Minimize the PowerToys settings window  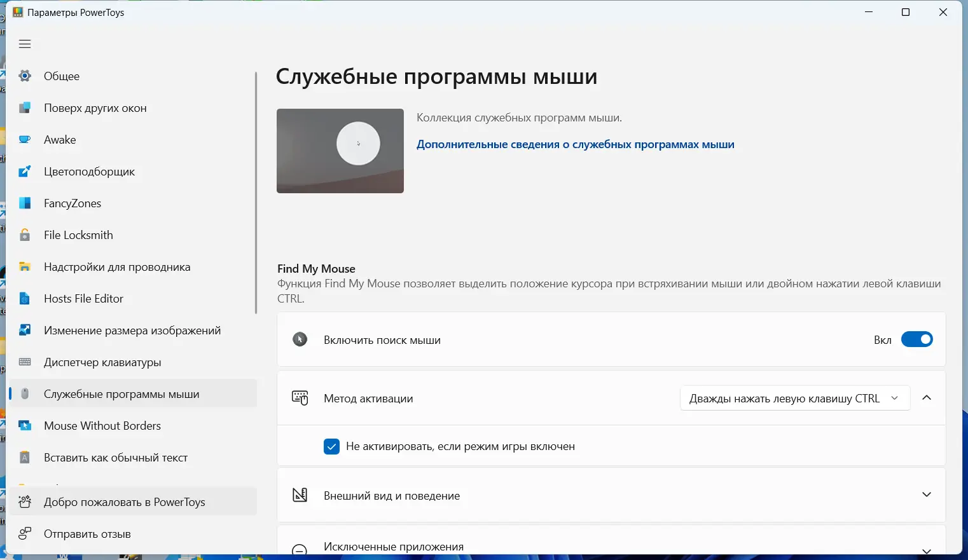869,13
